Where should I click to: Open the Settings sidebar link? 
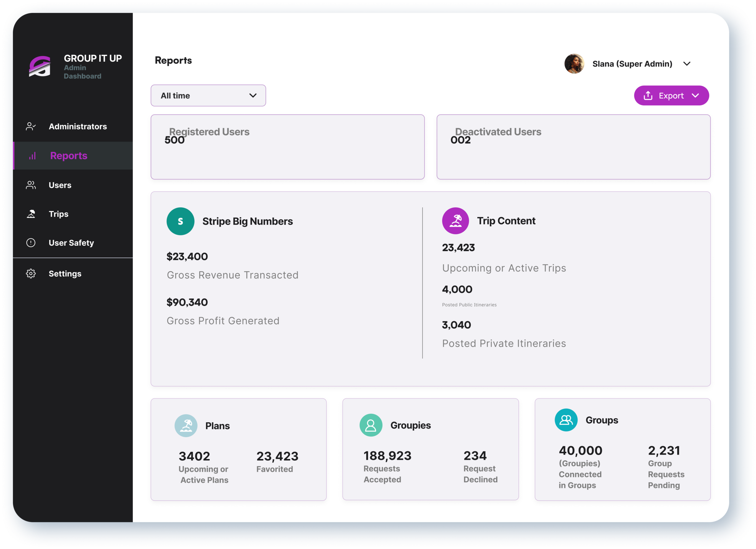tap(65, 274)
